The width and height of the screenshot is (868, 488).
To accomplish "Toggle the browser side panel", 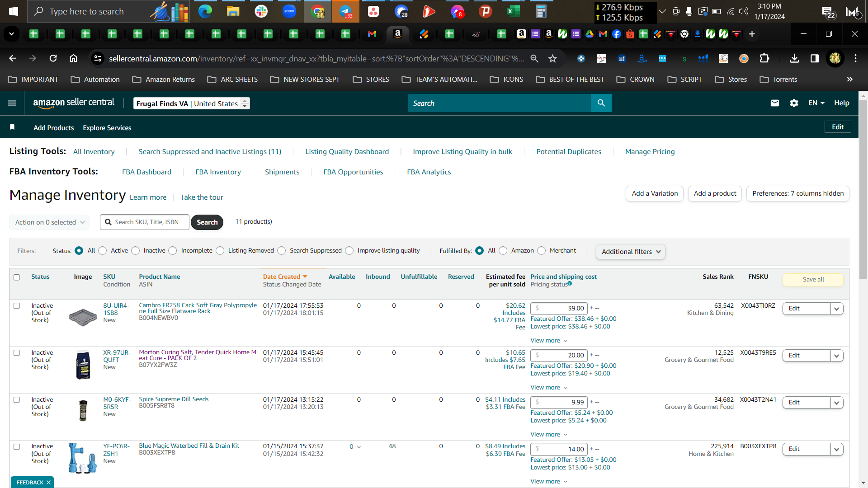I will tap(815, 58).
